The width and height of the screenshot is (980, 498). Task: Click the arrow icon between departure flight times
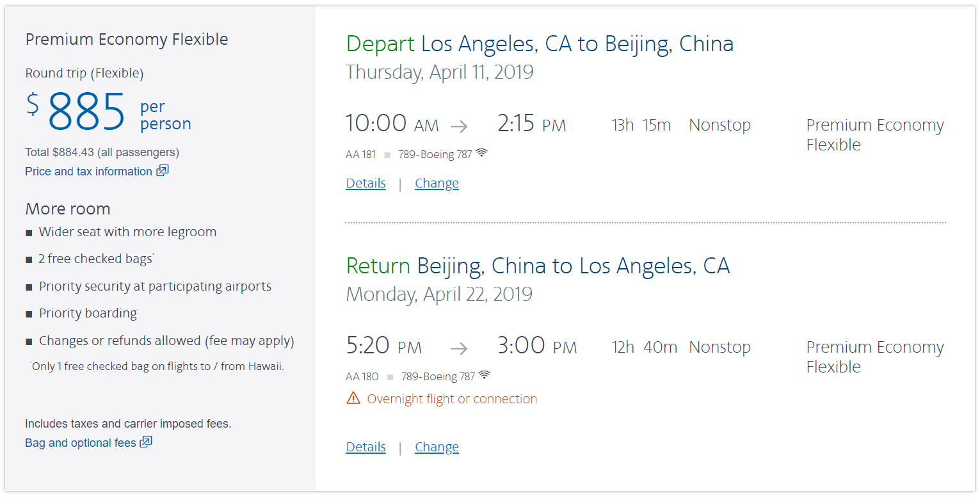(x=459, y=126)
